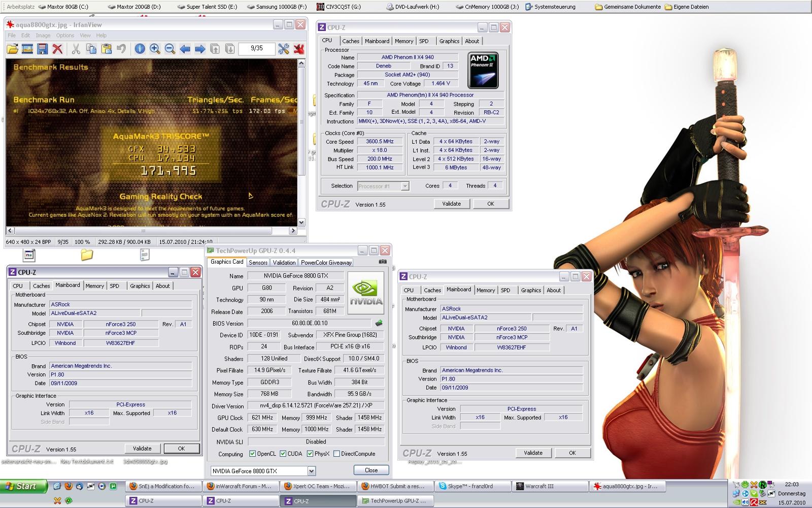
Task: Open the NVIDIA GeForce 8800 GTX card dropdown
Action: click(x=263, y=471)
